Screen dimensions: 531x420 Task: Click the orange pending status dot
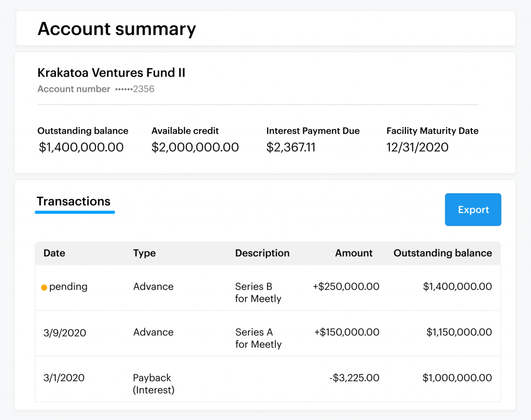point(44,287)
